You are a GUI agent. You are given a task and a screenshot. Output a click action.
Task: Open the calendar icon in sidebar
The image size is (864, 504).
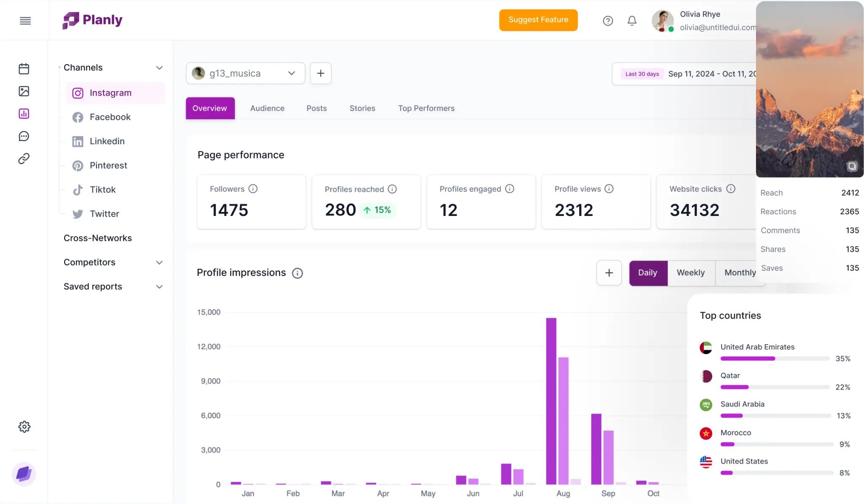24,69
